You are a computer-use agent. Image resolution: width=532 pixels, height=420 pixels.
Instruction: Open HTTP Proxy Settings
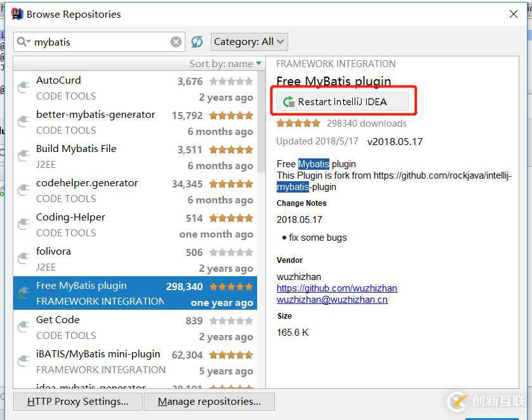pyautogui.click(x=78, y=402)
